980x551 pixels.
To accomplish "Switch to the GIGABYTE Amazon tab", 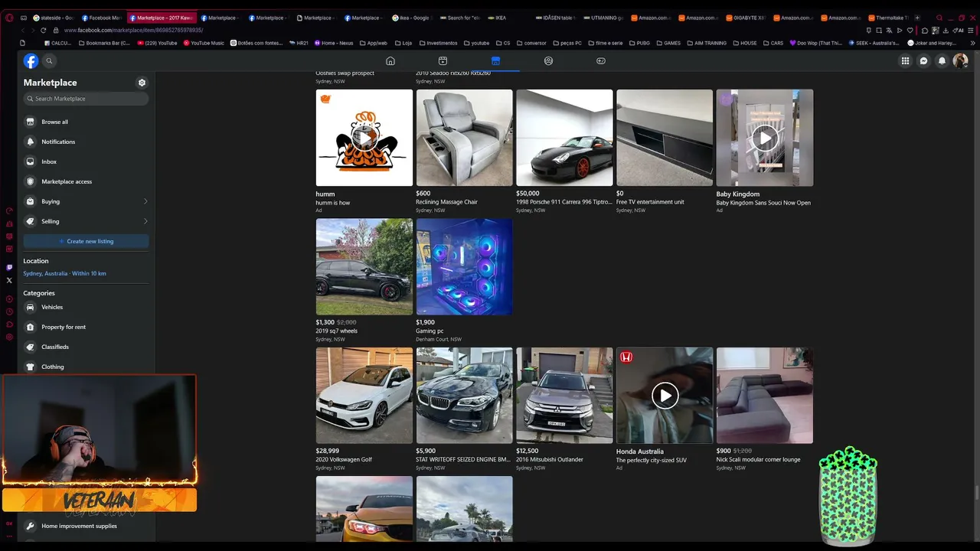I will (x=746, y=18).
